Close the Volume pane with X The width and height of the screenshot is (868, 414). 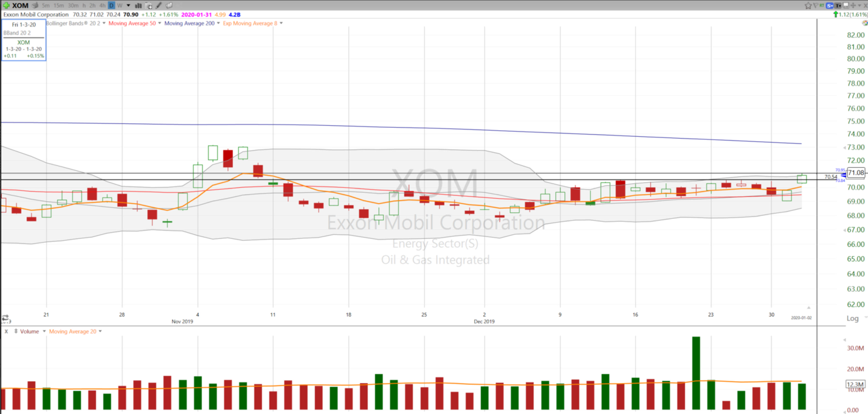coord(6,331)
